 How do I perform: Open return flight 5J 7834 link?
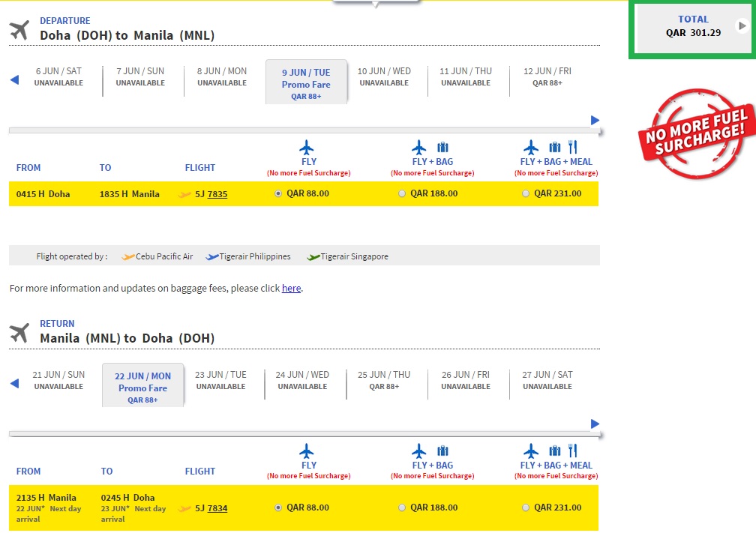click(x=217, y=508)
